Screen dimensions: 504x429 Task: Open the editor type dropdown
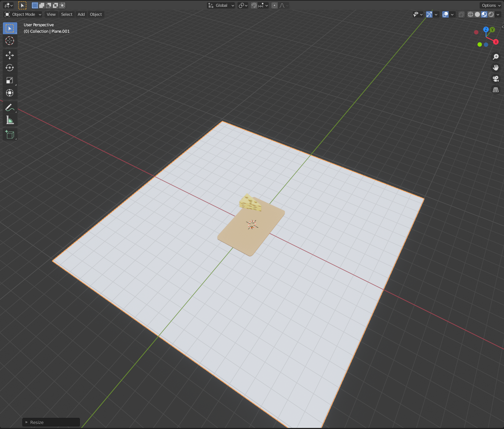8,5
